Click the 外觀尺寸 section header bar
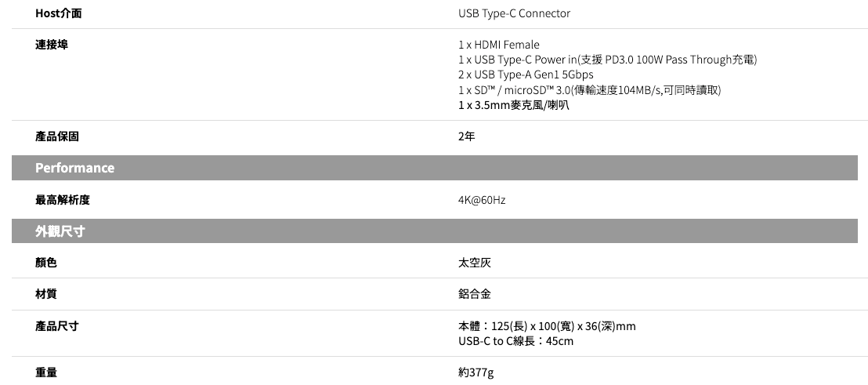868x385 pixels. pyautogui.click(x=60, y=231)
